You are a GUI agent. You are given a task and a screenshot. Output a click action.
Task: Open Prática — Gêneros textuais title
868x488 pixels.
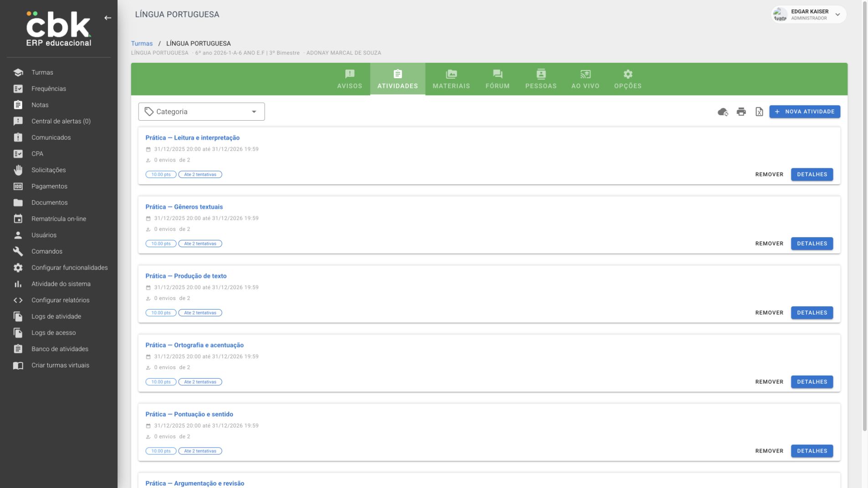tap(184, 207)
